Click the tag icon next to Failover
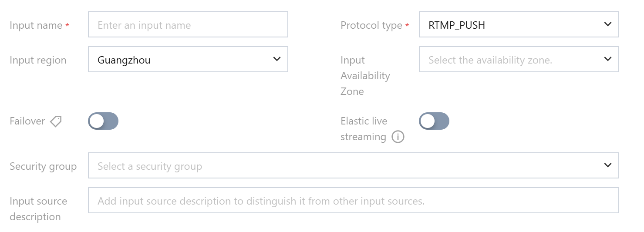This screenshot has width=644, height=232. click(56, 121)
